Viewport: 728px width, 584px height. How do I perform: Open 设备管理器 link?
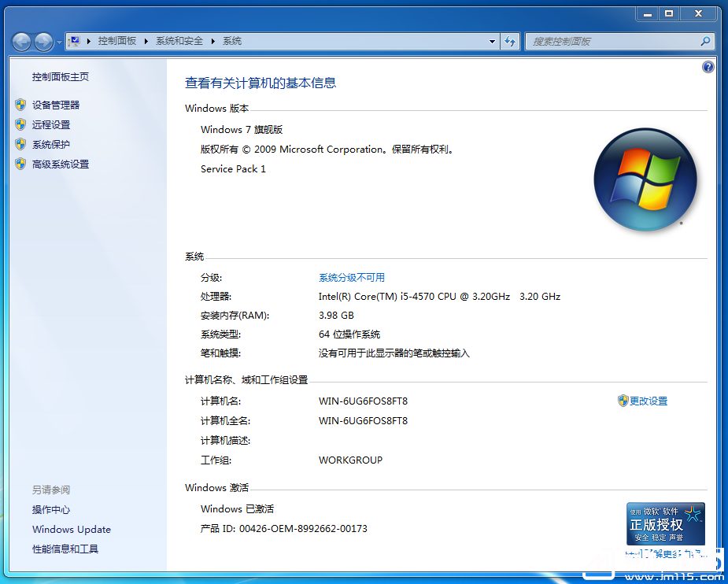point(56,105)
